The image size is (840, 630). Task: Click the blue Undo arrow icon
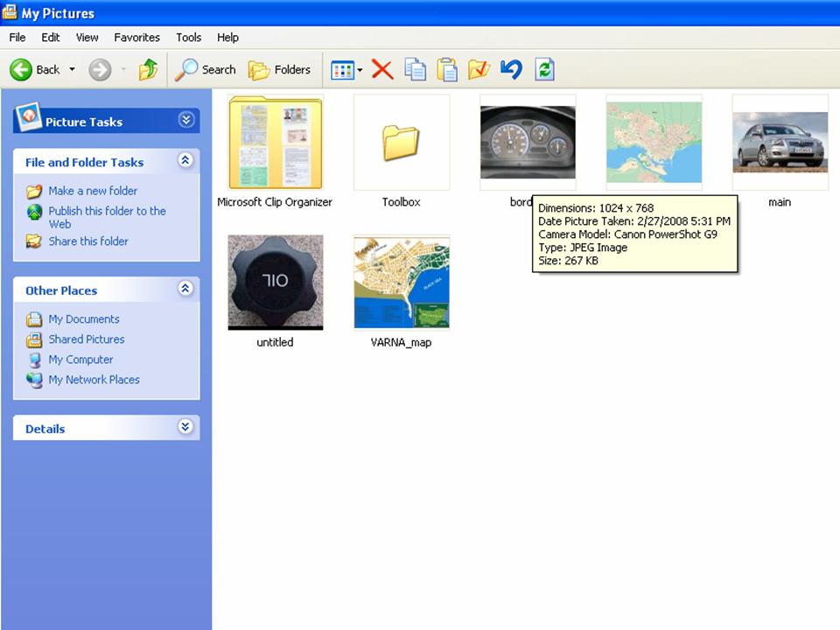pyautogui.click(x=512, y=70)
